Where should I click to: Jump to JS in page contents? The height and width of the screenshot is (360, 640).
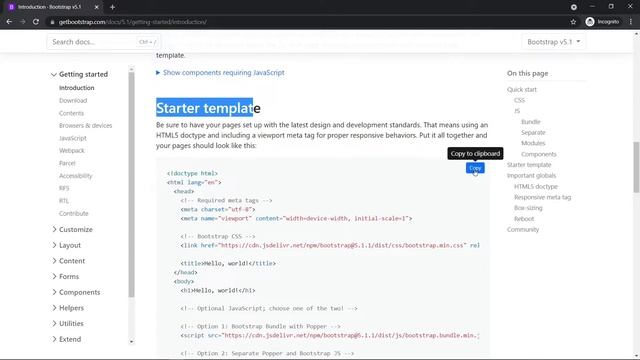click(517, 111)
